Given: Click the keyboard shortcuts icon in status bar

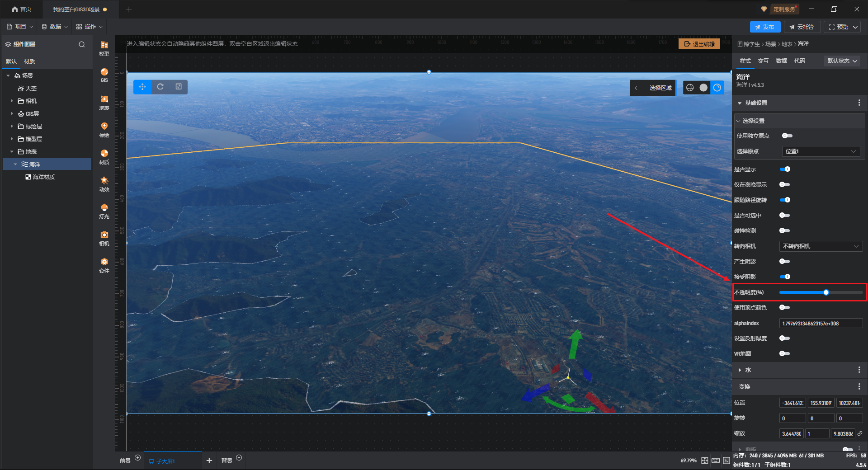Looking at the screenshot, I should (x=716, y=461).
